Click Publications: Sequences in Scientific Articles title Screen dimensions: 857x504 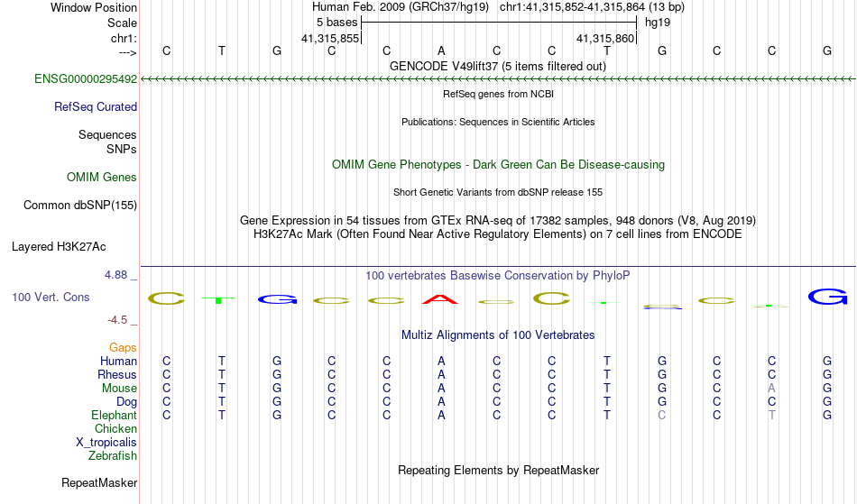(498, 122)
